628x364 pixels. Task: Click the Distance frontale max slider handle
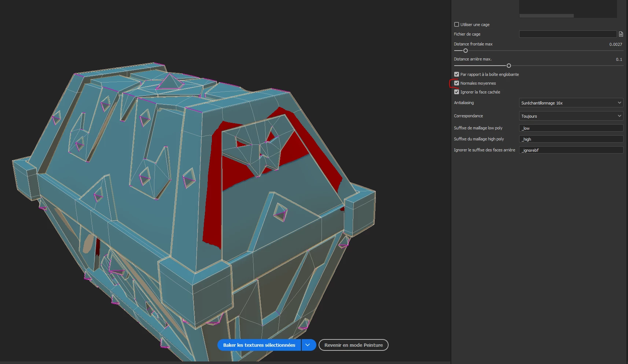(466, 51)
